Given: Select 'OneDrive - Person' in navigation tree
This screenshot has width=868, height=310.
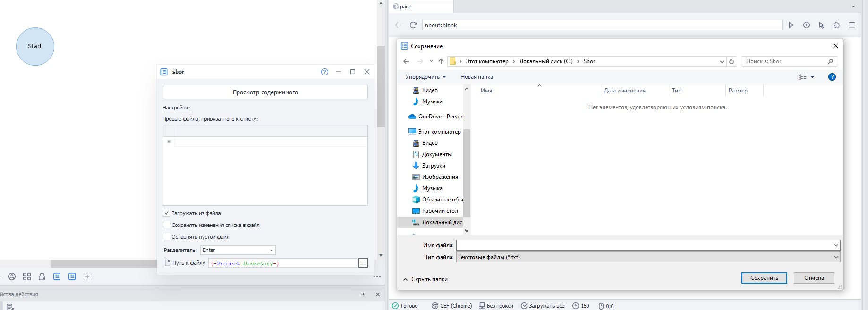Looking at the screenshot, I should coord(435,117).
